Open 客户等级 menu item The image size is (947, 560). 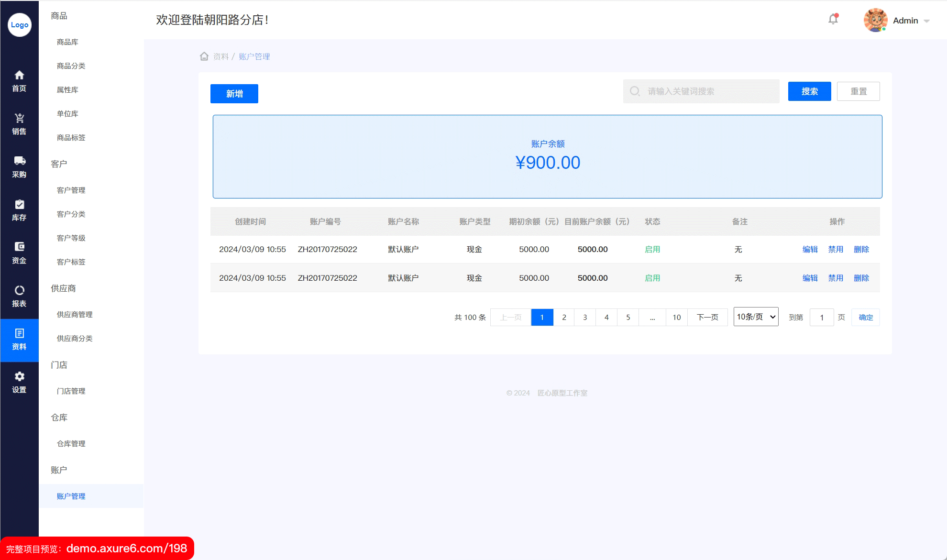point(71,238)
